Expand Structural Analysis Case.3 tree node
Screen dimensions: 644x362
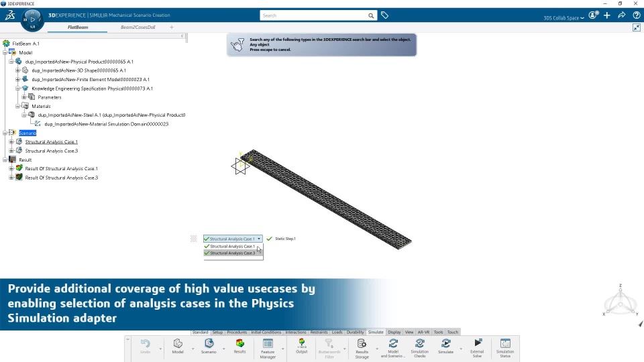(x=11, y=151)
